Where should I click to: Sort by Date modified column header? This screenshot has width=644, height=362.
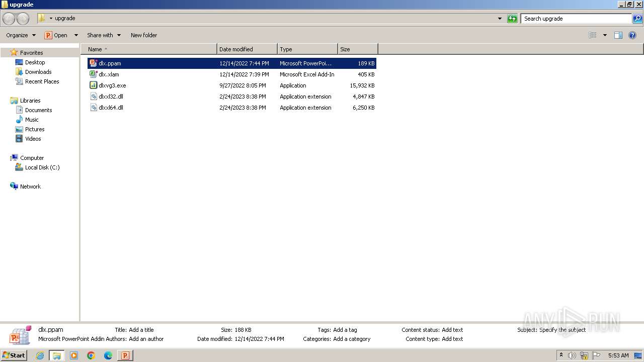coord(247,49)
